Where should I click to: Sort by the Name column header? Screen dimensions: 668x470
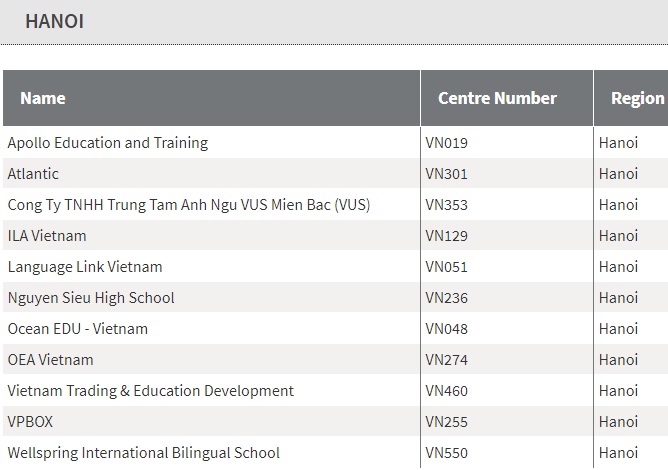43,98
